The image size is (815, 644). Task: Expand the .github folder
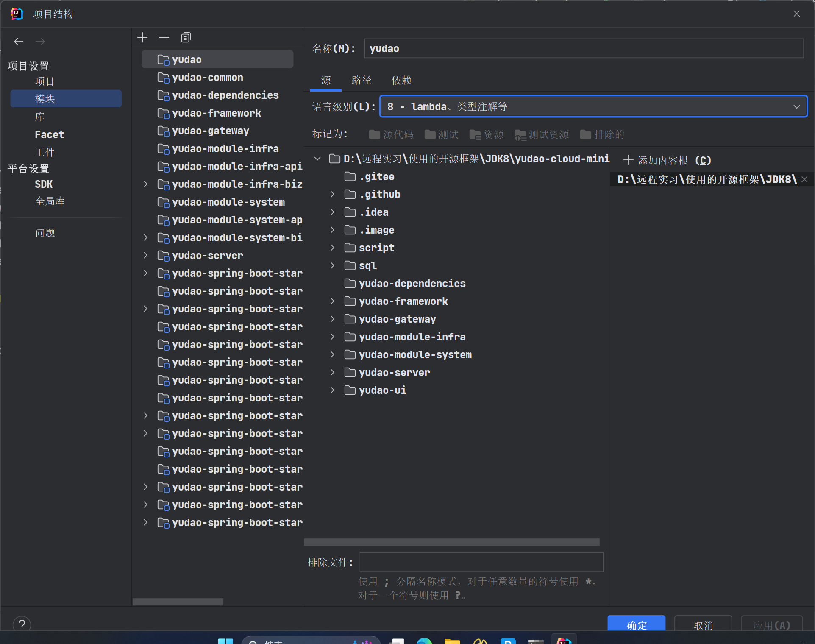coord(333,194)
